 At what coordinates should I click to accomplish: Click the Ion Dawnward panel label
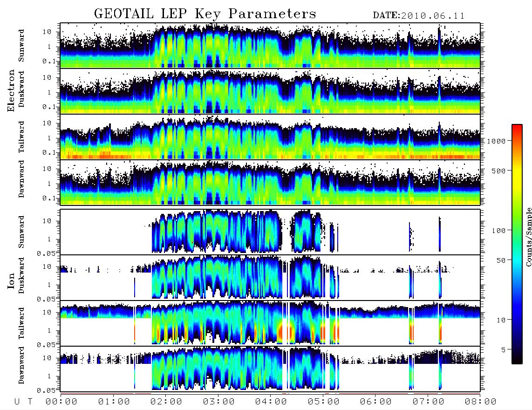[21, 365]
